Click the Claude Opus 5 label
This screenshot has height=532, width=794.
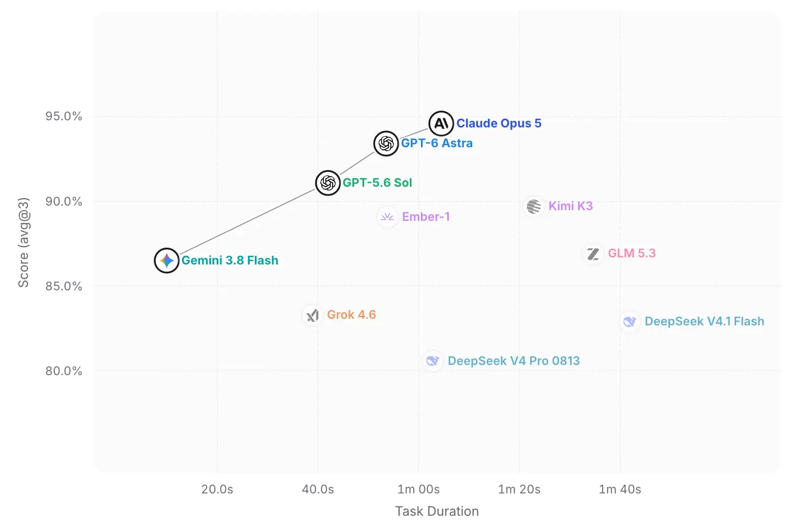499,123
